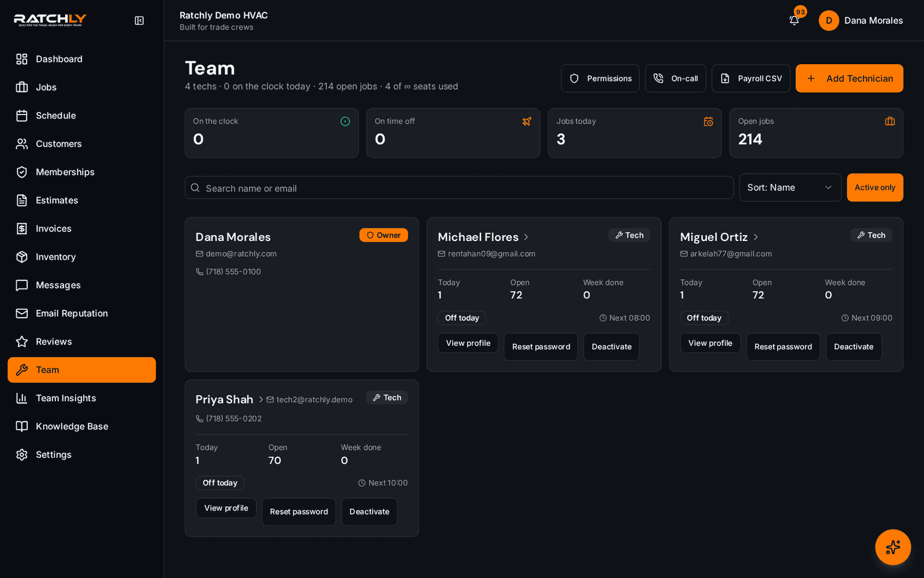
Task: Deactivate Miguel Ortiz
Action: [854, 347]
